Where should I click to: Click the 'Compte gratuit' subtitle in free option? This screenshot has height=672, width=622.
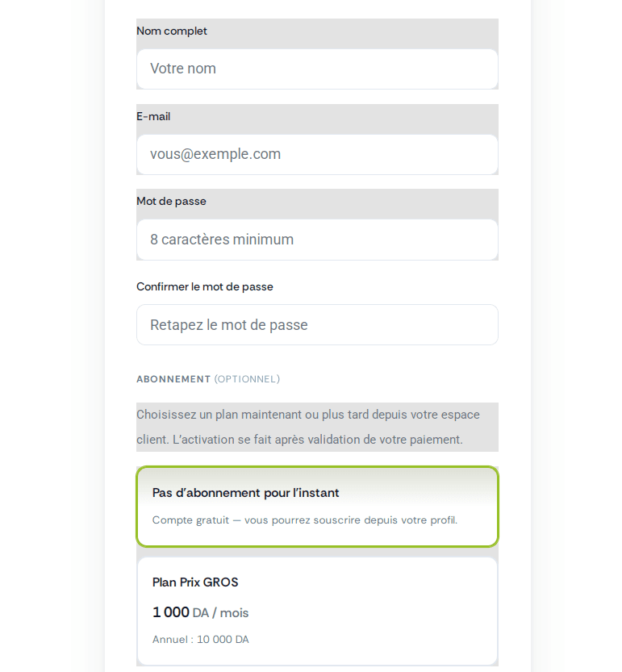190,520
